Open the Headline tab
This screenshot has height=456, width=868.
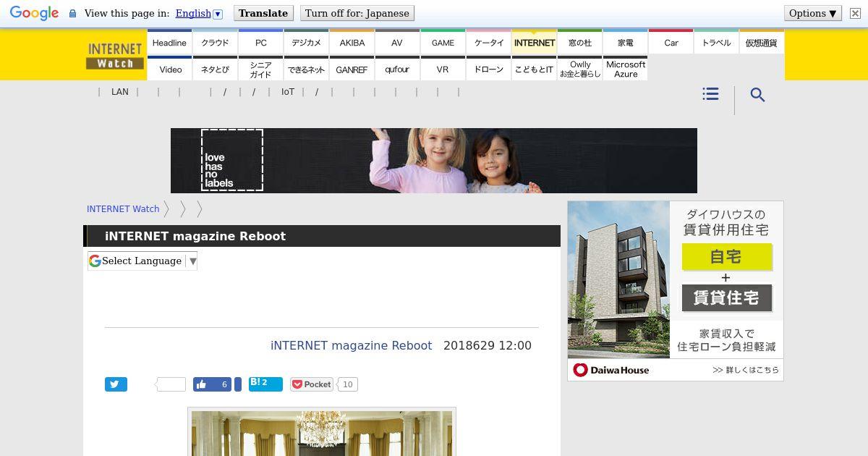tap(169, 43)
